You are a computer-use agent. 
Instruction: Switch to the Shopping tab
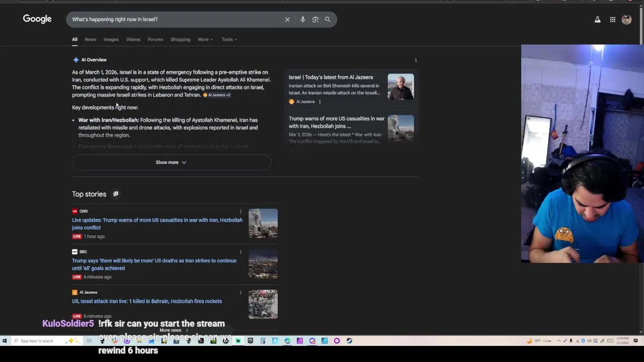click(180, 40)
